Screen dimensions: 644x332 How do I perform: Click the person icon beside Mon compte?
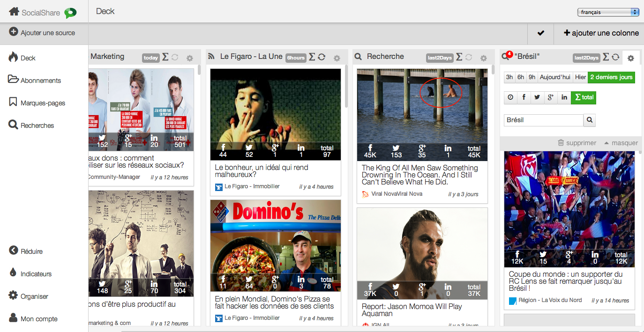click(x=13, y=318)
